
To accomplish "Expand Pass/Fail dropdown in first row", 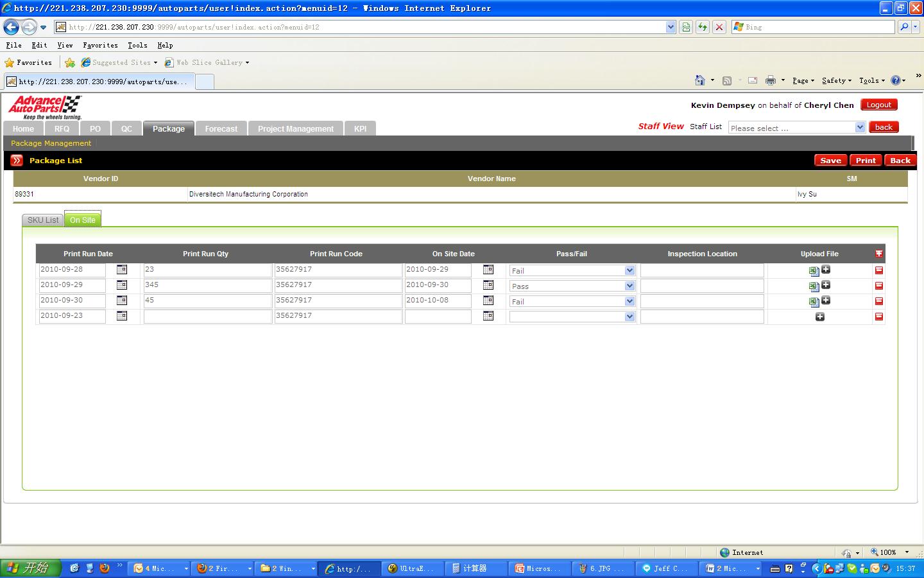I will pyautogui.click(x=629, y=270).
